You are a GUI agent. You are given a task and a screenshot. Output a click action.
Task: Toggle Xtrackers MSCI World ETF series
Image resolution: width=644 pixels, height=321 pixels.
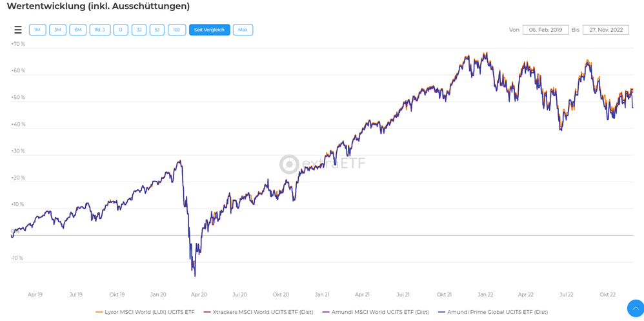pos(263,312)
